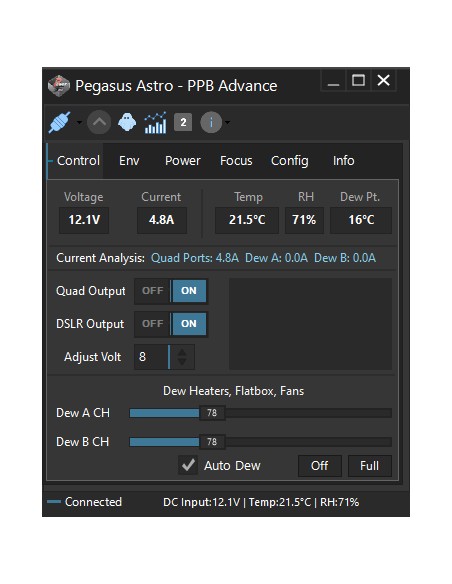Click the Pegasus Astro logo in the title bar
Image resolution: width=452 pixels, height=584 pixels.
point(58,86)
